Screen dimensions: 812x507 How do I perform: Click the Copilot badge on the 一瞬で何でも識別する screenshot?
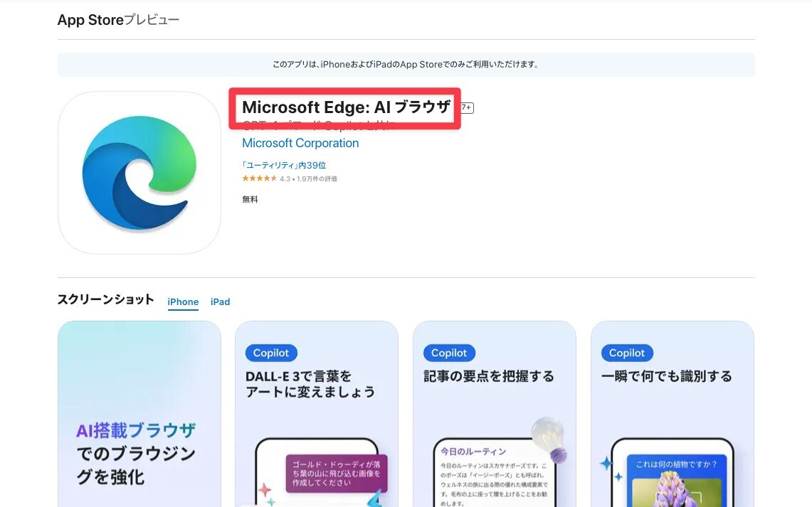pyautogui.click(x=626, y=353)
